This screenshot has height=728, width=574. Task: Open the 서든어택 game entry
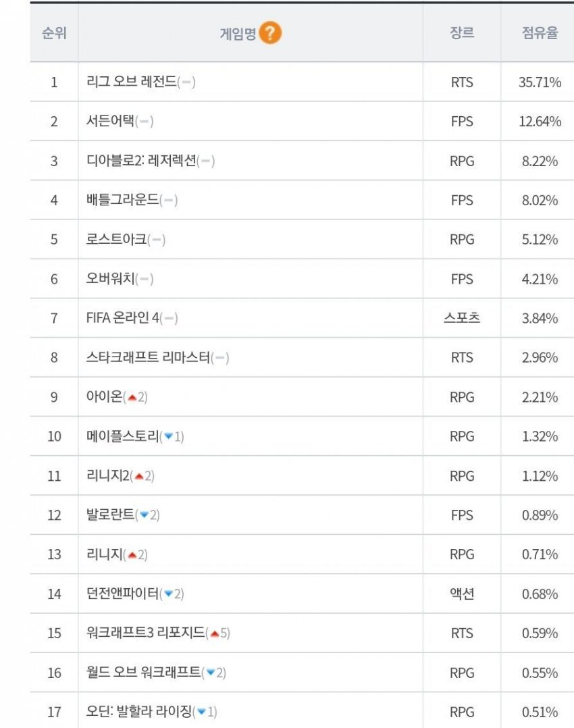[111, 121]
